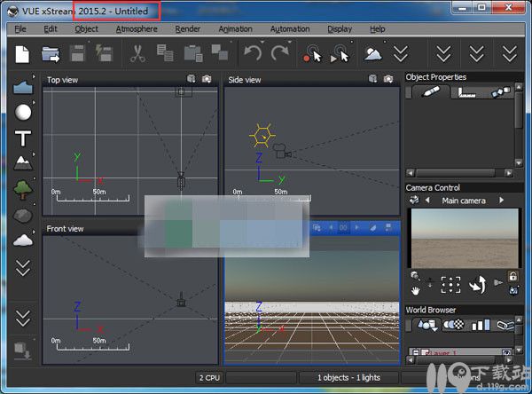This screenshot has height=394, width=532.
Task: Add a tree plant from the left toolbar
Action: 23,189
